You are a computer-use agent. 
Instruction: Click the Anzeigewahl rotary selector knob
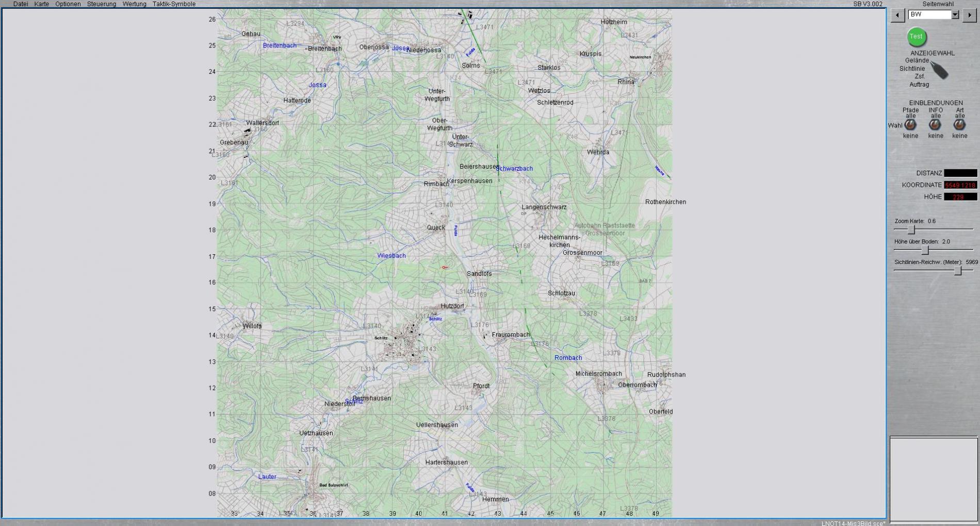[x=940, y=71]
